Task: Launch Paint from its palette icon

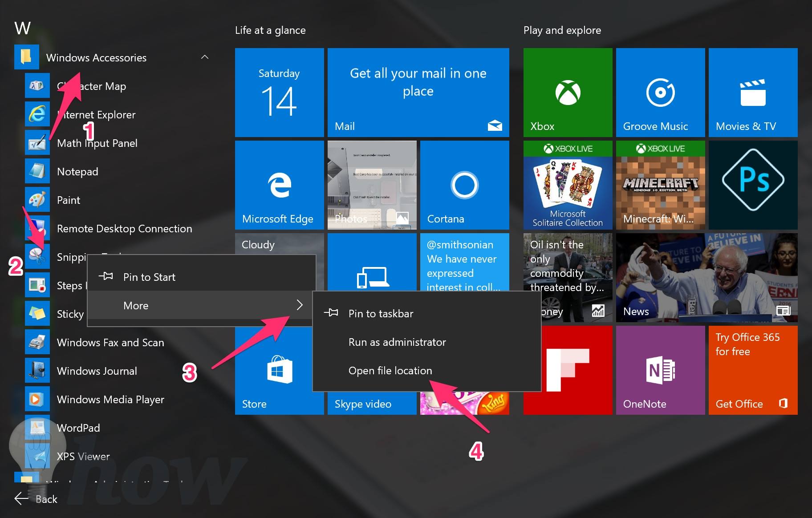Action: coord(37,200)
